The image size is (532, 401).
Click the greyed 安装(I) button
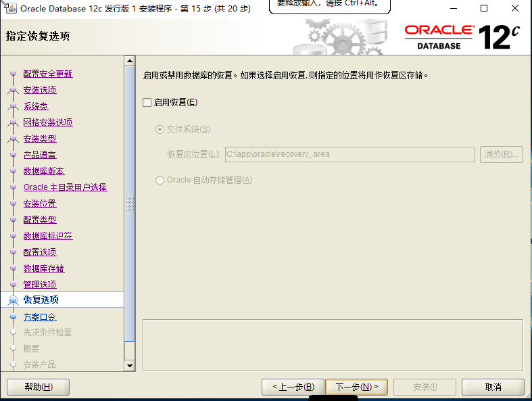click(x=425, y=387)
